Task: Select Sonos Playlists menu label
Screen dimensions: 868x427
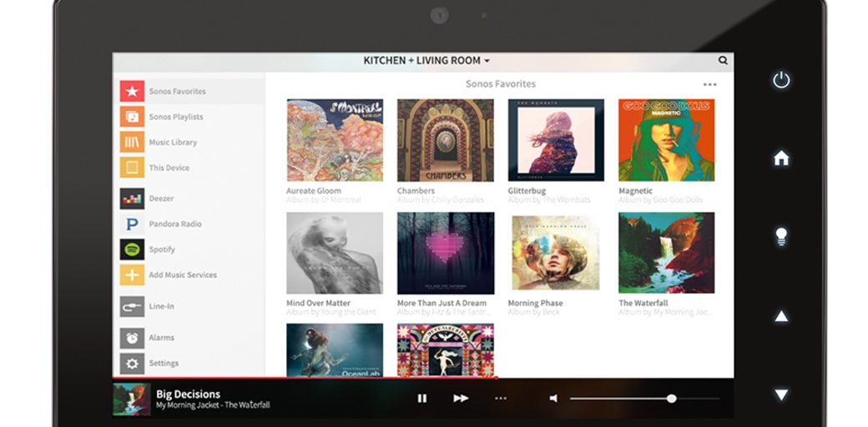Action: click(x=176, y=117)
